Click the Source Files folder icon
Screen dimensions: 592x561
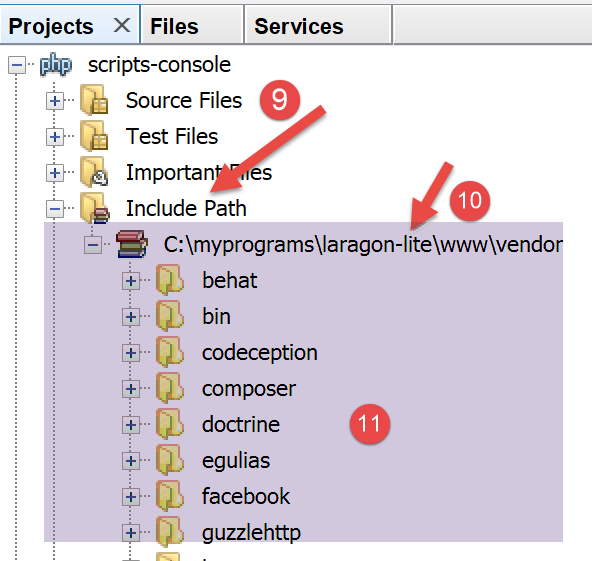click(94, 100)
